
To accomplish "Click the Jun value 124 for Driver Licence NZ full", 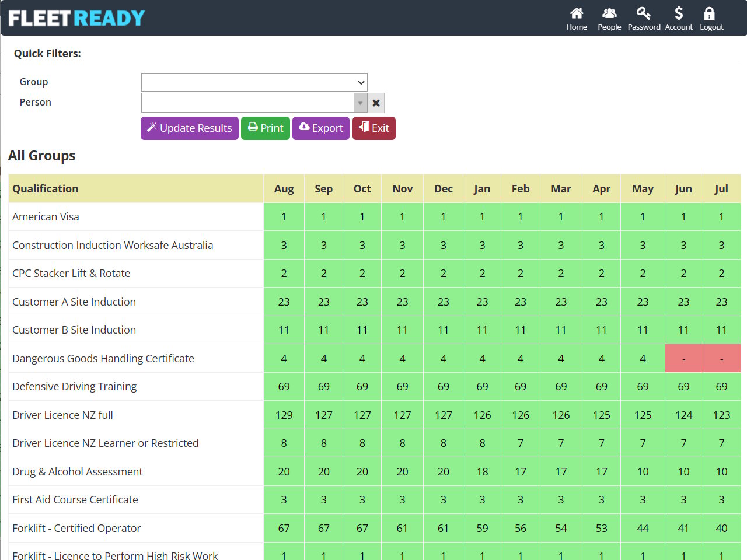I will [684, 415].
